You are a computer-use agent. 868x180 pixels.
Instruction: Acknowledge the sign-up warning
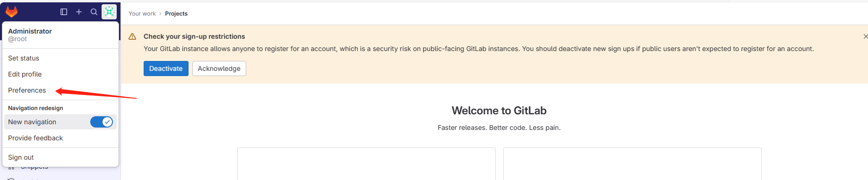[x=219, y=69]
